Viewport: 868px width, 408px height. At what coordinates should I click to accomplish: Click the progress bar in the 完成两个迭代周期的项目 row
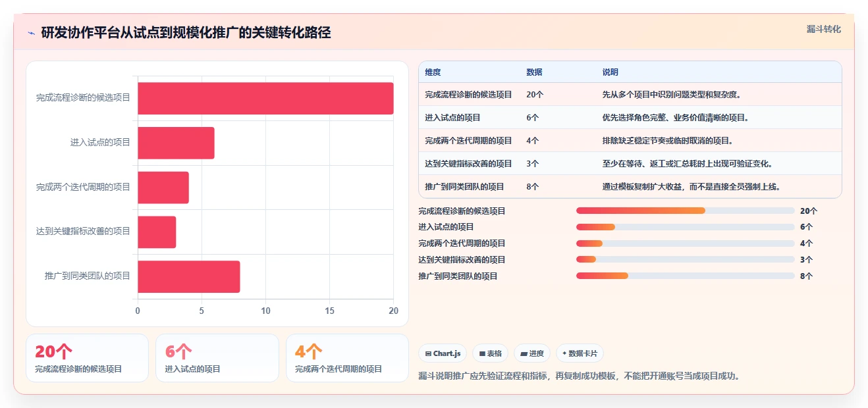pyautogui.click(x=685, y=243)
